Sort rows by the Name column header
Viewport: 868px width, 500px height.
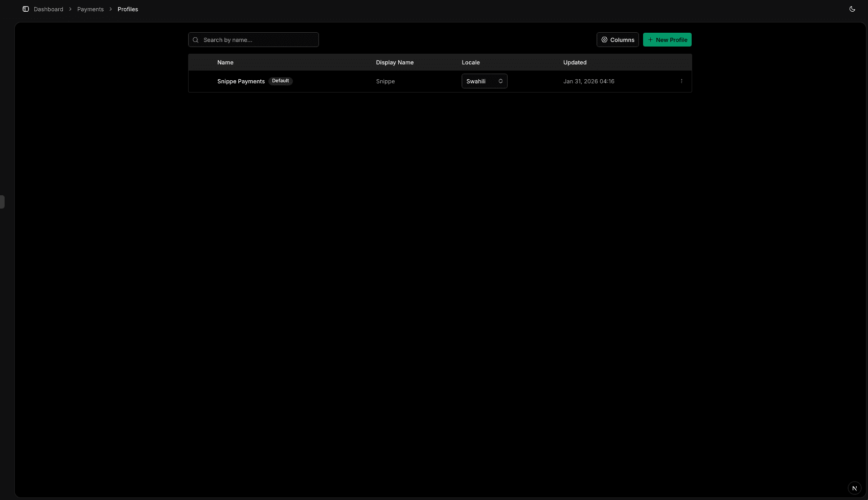tap(225, 62)
